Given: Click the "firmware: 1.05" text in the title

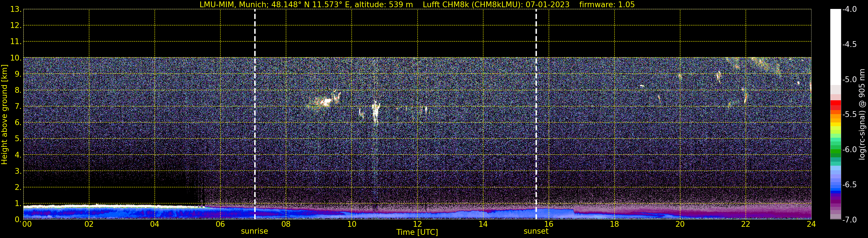Looking at the screenshot, I should 607,5.
